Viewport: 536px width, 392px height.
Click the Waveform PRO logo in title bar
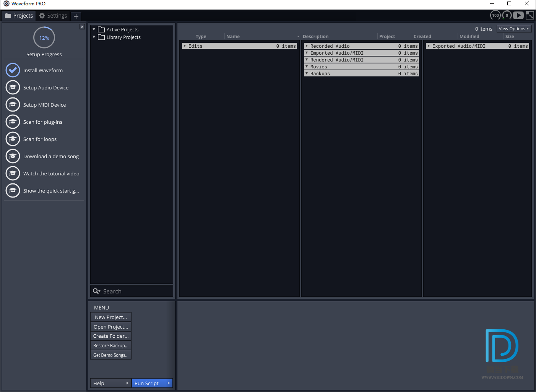(x=6, y=3)
